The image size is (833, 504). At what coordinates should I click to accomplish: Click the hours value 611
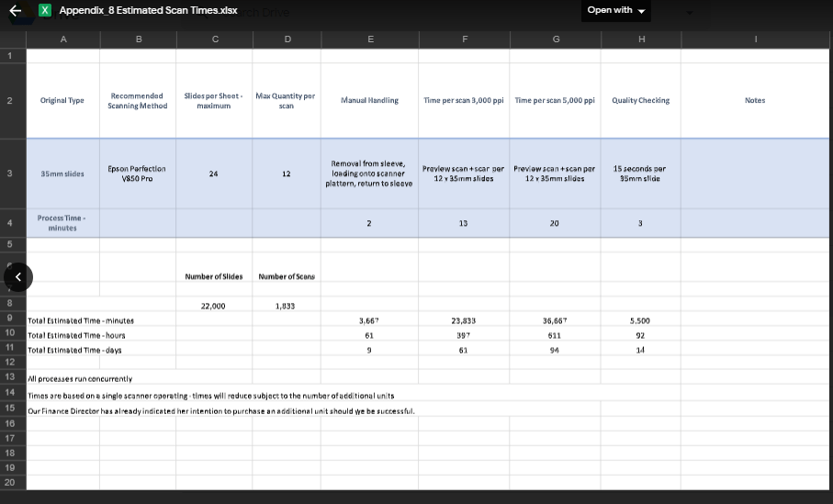tap(554, 336)
